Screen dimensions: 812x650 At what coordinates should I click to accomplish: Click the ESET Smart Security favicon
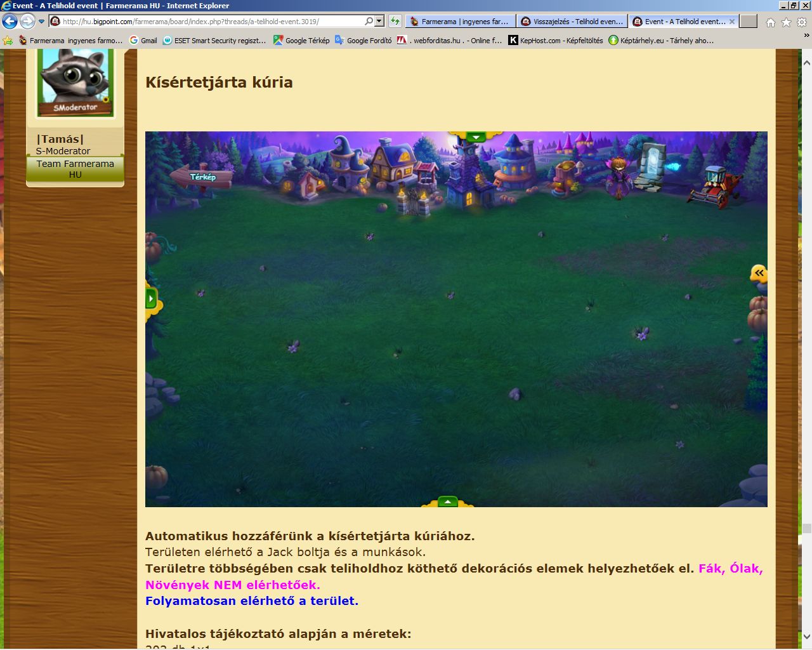click(x=167, y=40)
